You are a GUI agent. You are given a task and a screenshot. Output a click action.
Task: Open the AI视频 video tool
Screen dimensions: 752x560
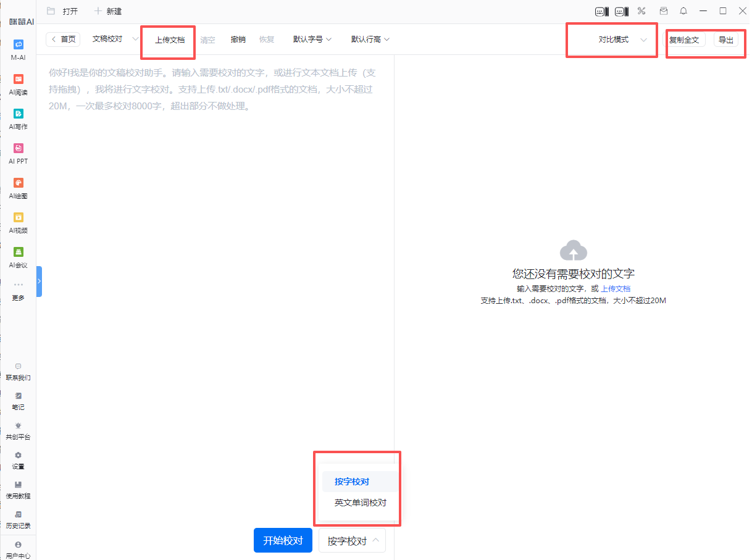coord(18,218)
